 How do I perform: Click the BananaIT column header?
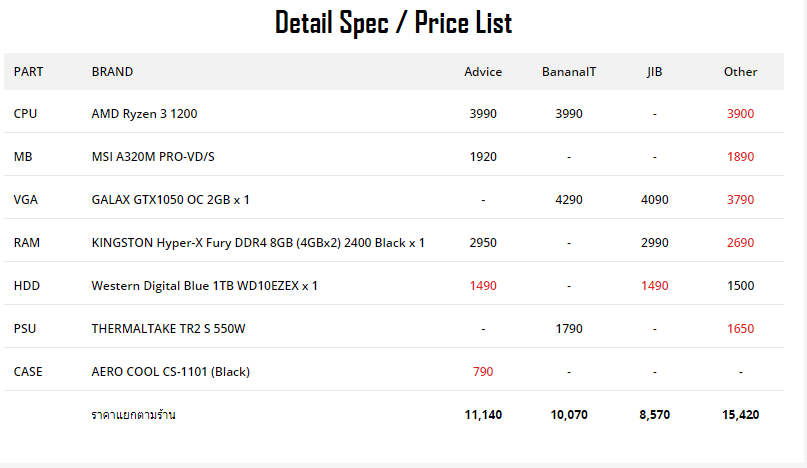point(569,72)
